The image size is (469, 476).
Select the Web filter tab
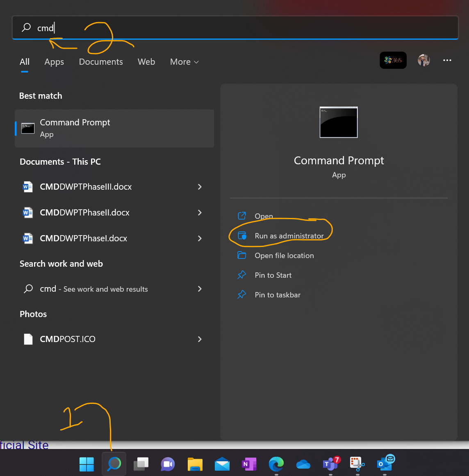pos(146,61)
